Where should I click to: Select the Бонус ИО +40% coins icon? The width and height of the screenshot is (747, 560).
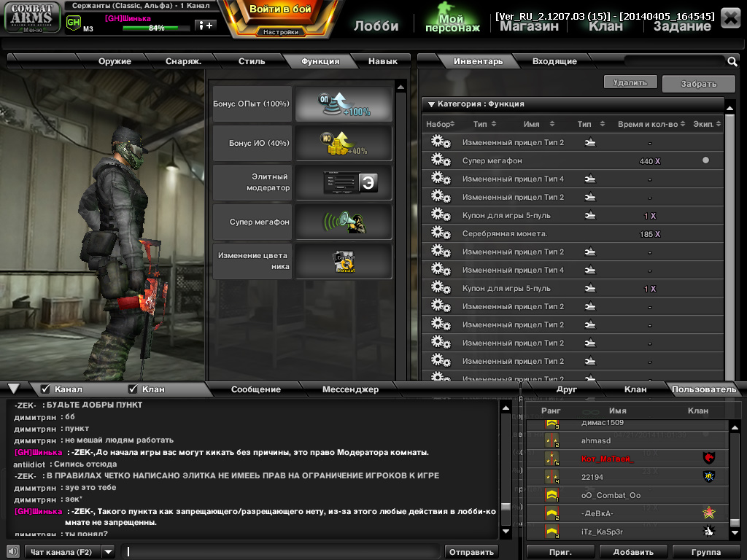coord(344,144)
